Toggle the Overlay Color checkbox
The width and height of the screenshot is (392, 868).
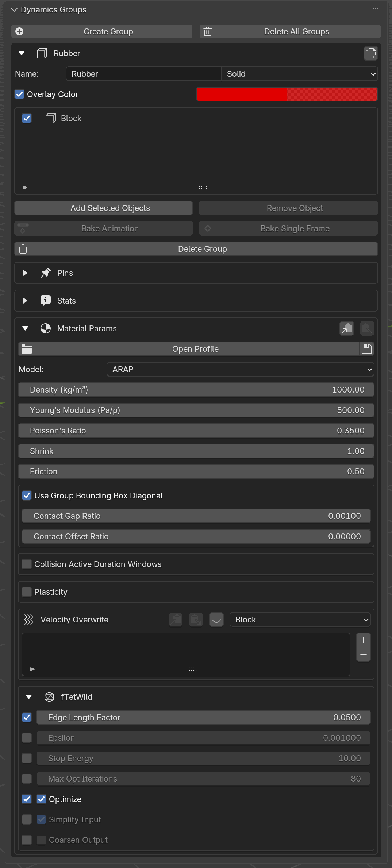pyautogui.click(x=19, y=94)
